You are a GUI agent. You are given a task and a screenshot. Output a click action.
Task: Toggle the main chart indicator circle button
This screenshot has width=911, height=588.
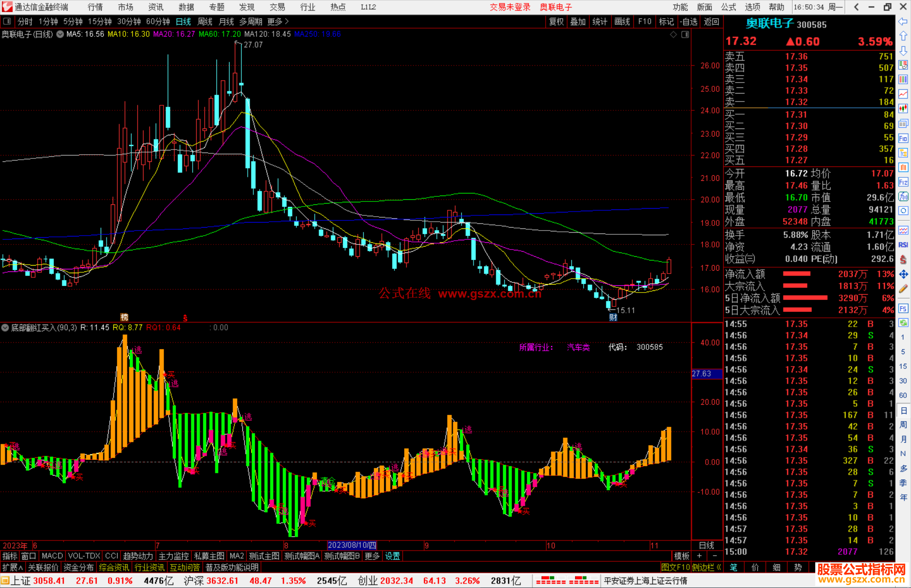click(60, 34)
